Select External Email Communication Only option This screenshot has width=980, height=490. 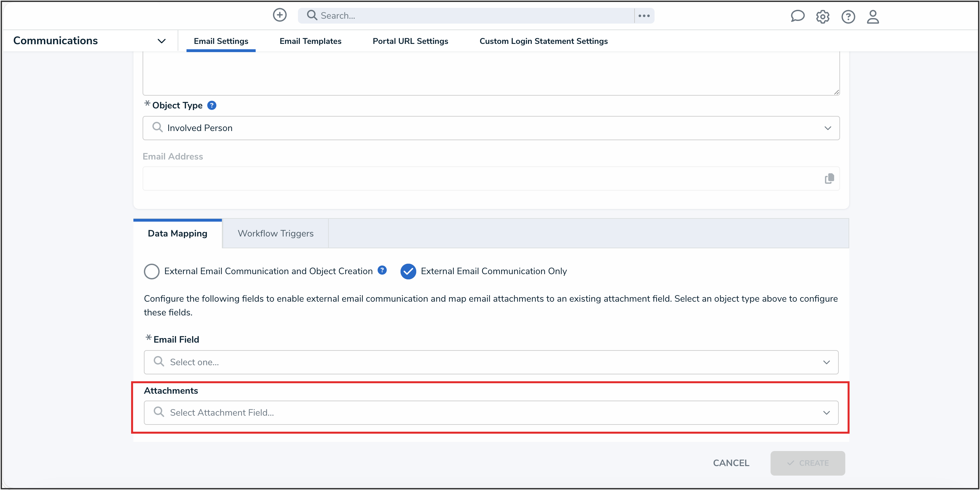point(408,272)
